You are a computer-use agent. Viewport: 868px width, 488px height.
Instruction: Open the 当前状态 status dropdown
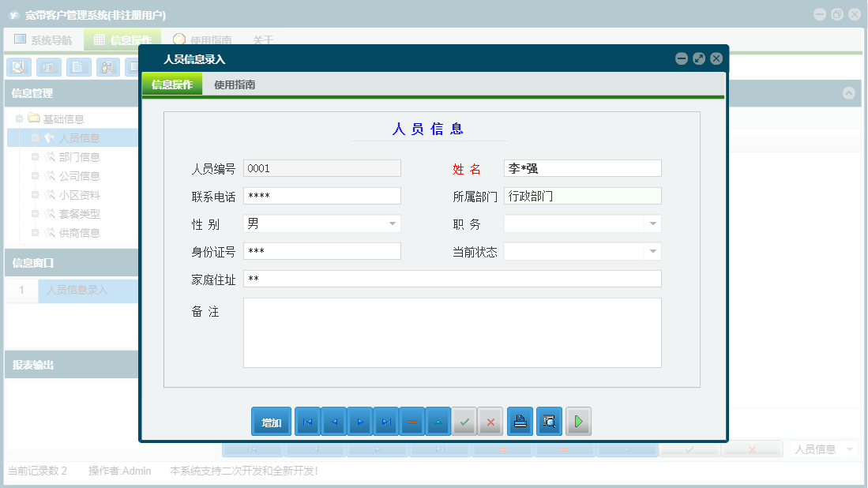[652, 251]
